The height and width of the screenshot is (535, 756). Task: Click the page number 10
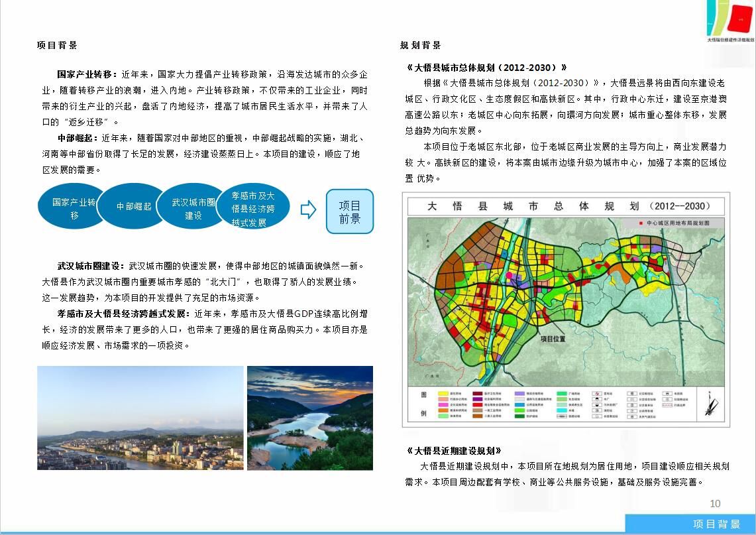(x=715, y=503)
